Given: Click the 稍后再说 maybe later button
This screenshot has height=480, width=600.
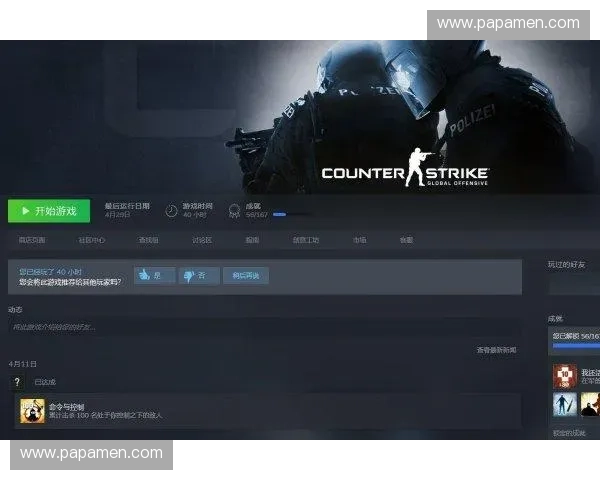Looking at the screenshot, I should point(246,275).
